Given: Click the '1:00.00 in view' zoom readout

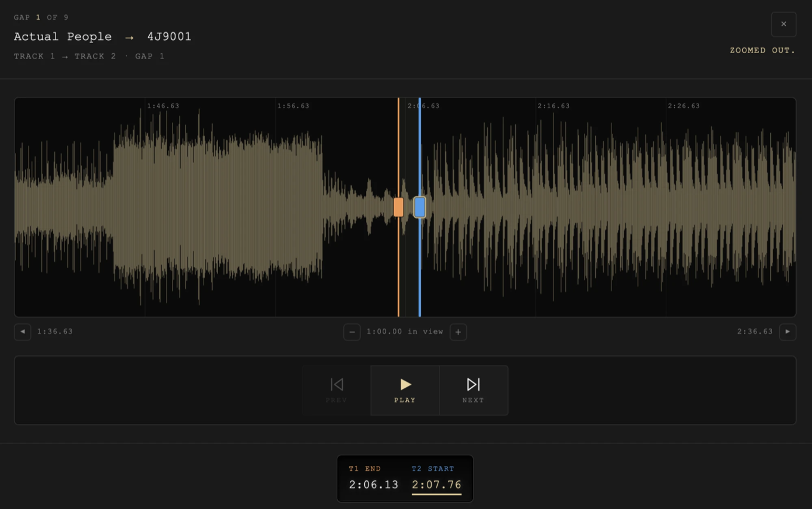Looking at the screenshot, I should 405,332.
